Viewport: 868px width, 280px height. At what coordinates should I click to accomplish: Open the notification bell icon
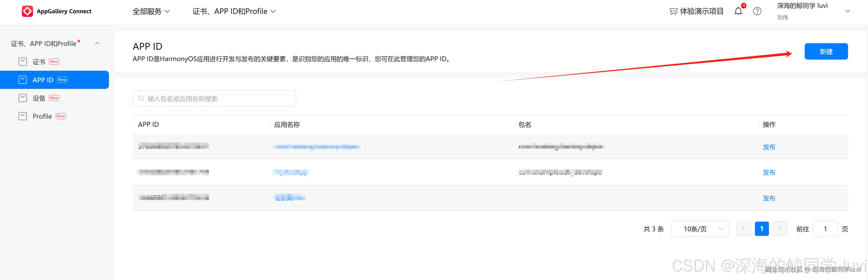point(738,11)
